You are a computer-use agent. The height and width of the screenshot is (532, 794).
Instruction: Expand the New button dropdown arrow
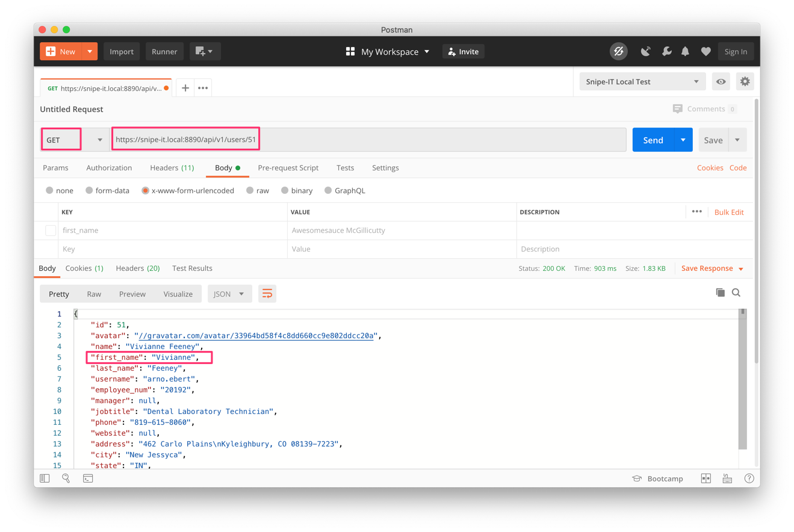89,51
